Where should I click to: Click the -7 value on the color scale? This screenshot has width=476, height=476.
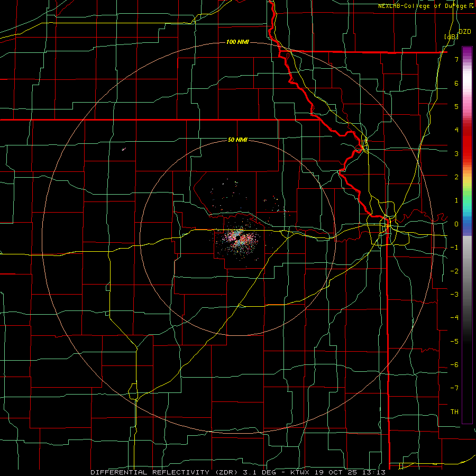coord(454,388)
